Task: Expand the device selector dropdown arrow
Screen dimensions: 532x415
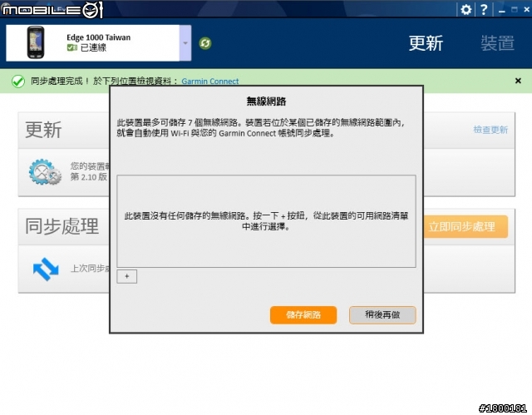Action: coord(185,43)
